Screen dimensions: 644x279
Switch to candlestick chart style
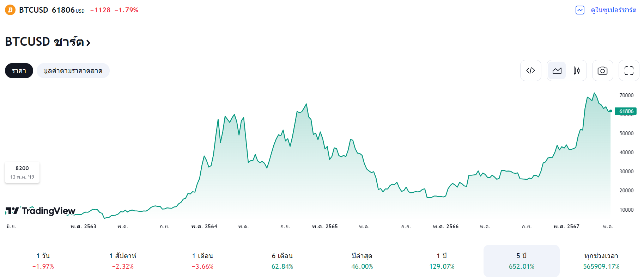pyautogui.click(x=577, y=70)
